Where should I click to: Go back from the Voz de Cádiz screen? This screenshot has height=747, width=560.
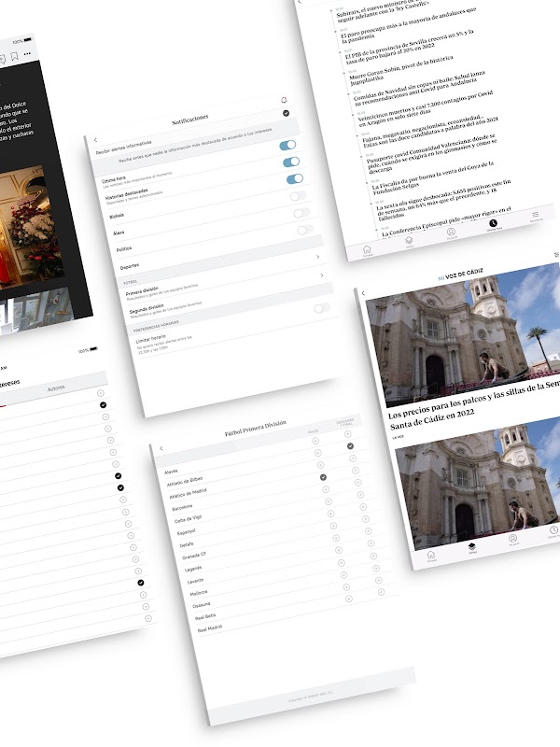(363, 293)
